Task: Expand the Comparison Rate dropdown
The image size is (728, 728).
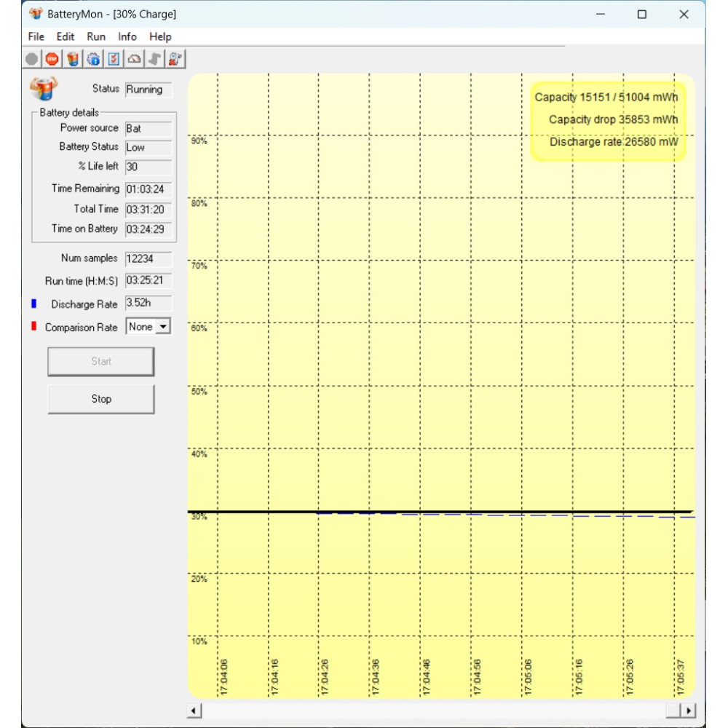Action: [x=163, y=327]
